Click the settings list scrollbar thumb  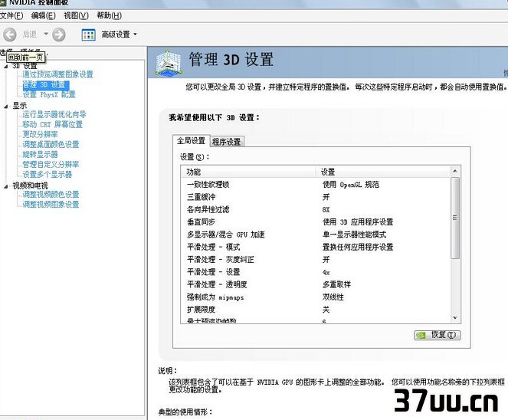(455, 218)
